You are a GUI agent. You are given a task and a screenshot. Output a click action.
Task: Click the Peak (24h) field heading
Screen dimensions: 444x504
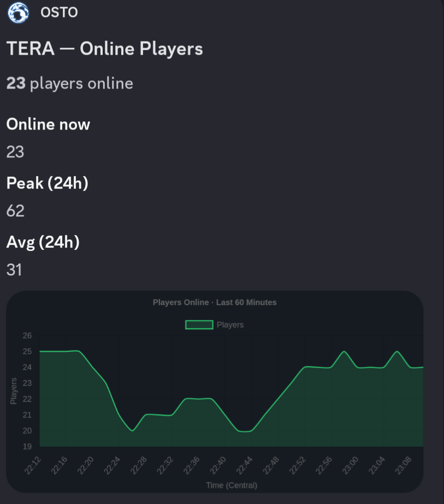(47, 183)
